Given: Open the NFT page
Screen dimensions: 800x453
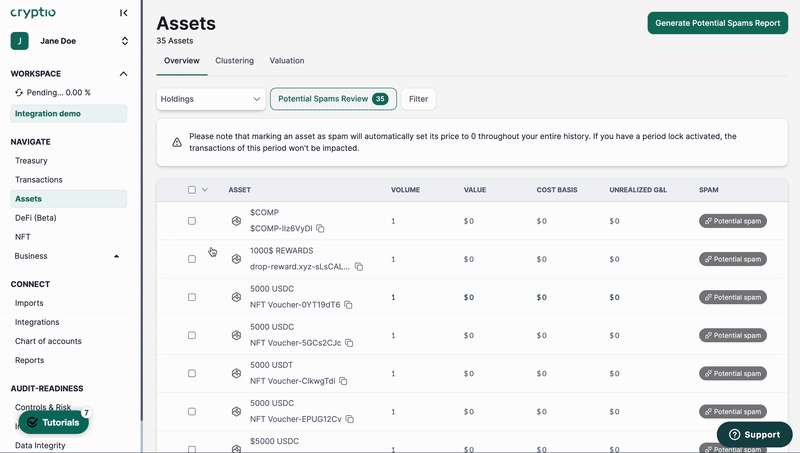Looking at the screenshot, I should click(x=22, y=237).
